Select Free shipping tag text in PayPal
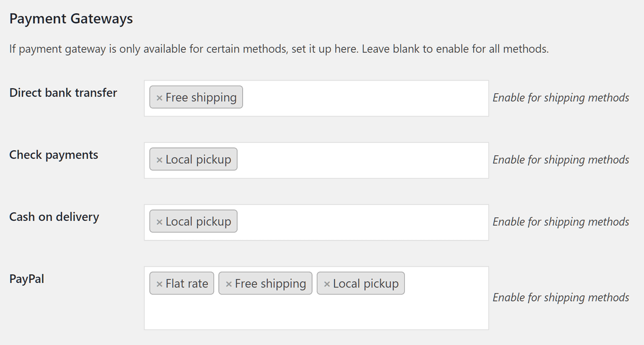 click(270, 284)
